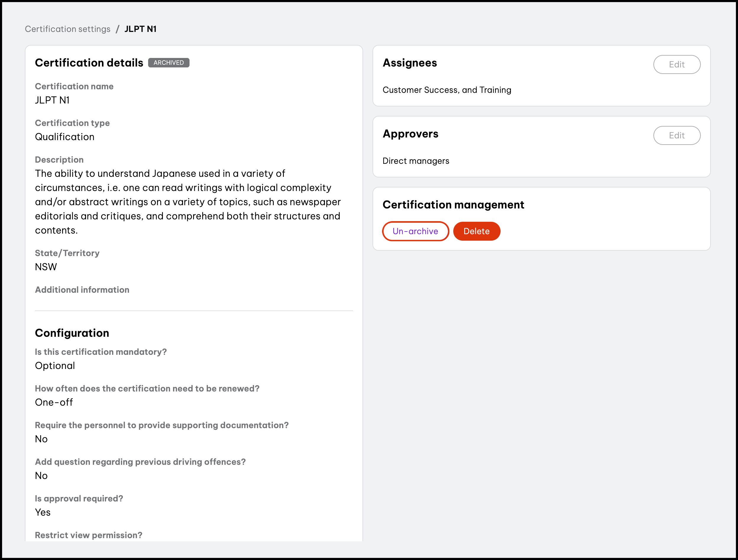Viewport: 738px width, 560px height.
Task: Open Certification settings breadcrumb link
Action: (x=67, y=29)
